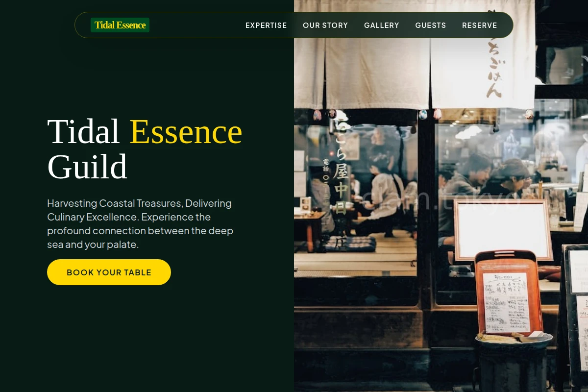Click the word Tidal in the hero heading
The height and width of the screenshot is (392, 588).
(x=83, y=131)
